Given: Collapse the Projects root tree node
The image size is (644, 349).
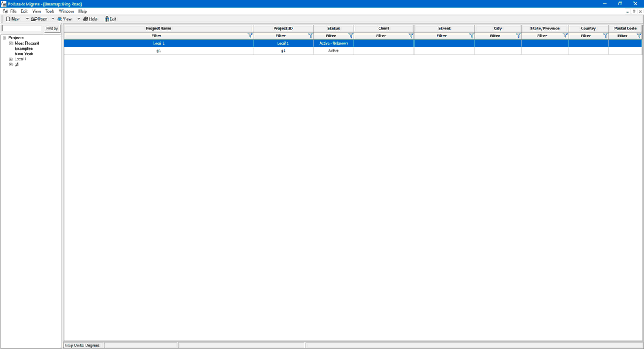Looking at the screenshot, I should coord(4,38).
